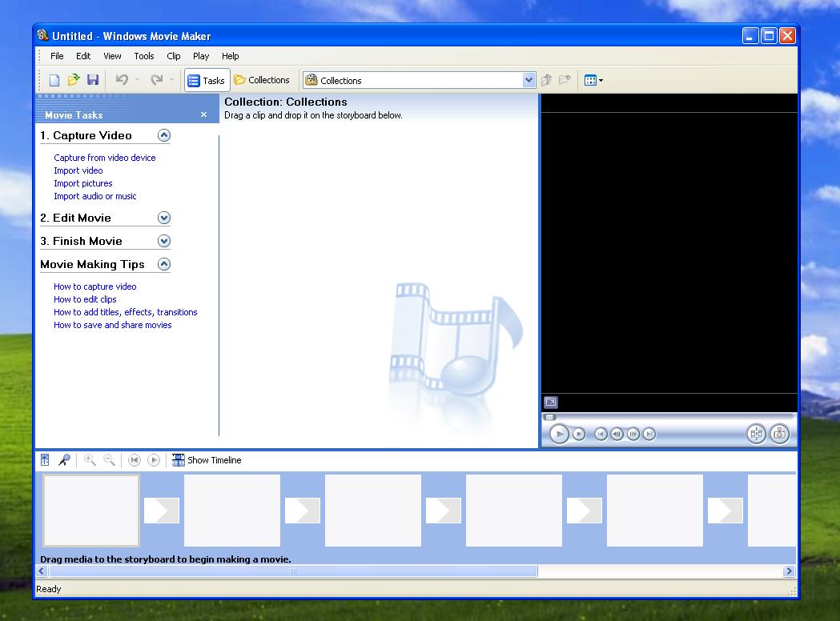Click the storyboard horizontal scrollbar thumb
The width and height of the screenshot is (840, 621).
(293, 571)
